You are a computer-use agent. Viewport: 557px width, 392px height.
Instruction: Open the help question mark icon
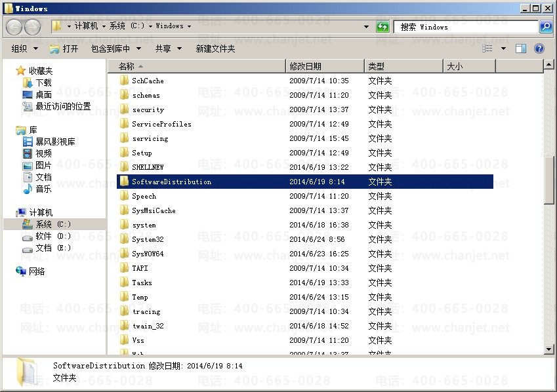pyautogui.click(x=539, y=49)
